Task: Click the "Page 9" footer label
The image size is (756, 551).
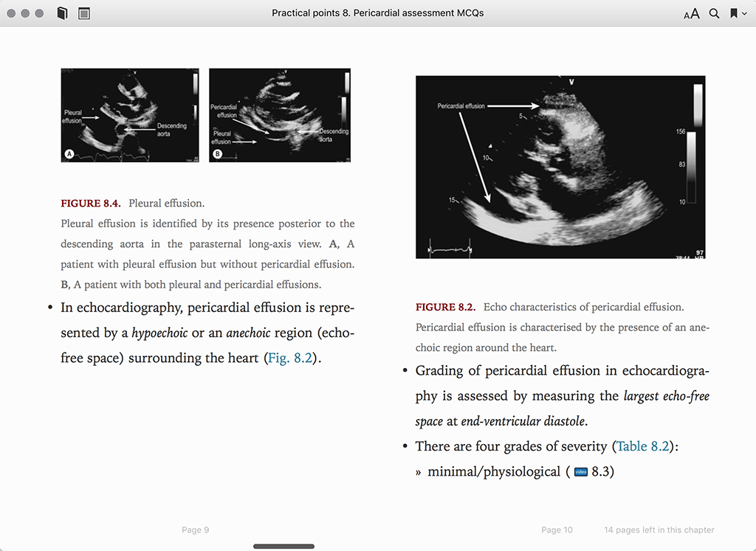Action: (195, 530)
